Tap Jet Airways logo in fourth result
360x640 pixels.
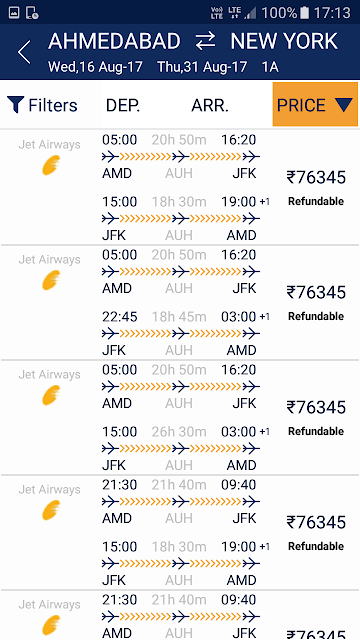coord(51,511)
